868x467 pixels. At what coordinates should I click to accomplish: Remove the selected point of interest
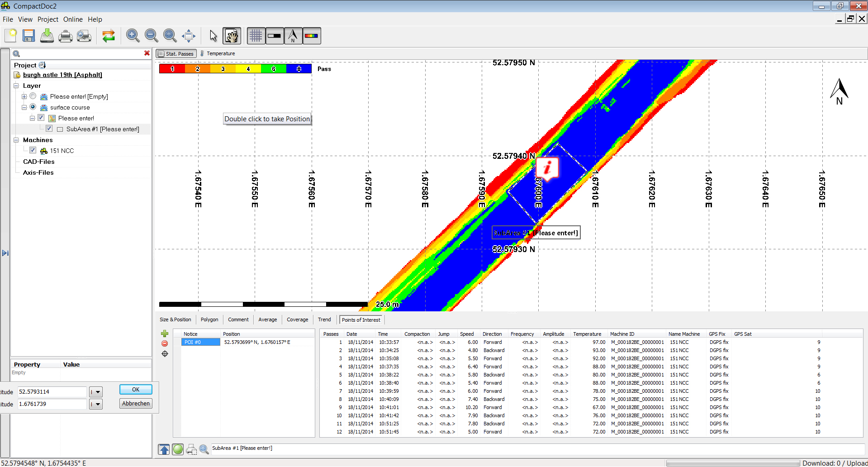[x=165, y=343]
